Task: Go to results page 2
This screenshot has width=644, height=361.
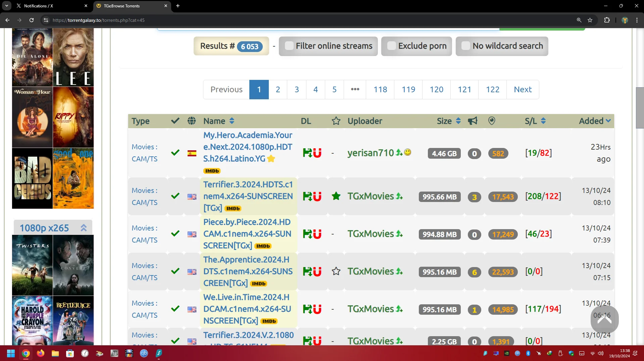Action: pos(278,90)
